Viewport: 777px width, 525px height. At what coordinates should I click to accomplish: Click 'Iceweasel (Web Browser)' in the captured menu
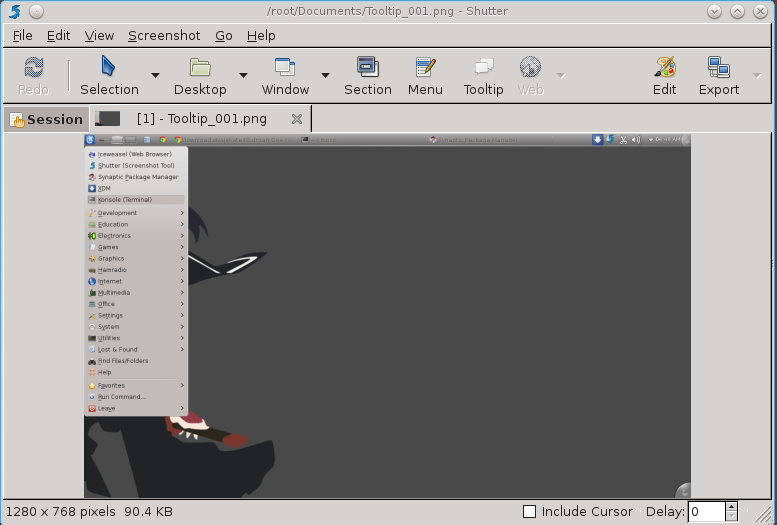coord(135,154)
